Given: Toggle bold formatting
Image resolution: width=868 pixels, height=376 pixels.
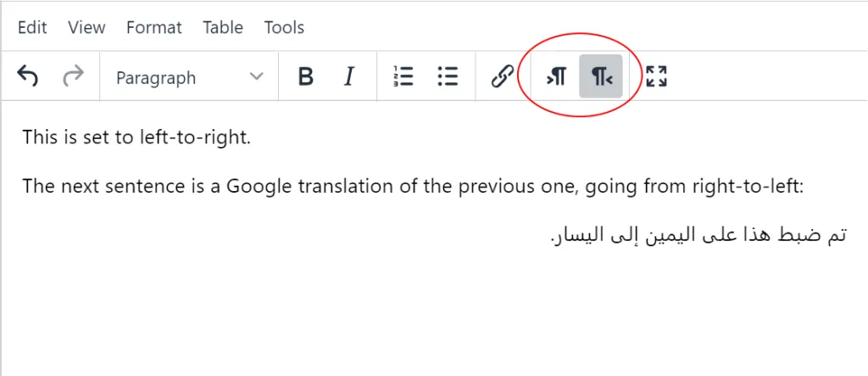Looking at the screenshot, I should [x=306, y=77].
